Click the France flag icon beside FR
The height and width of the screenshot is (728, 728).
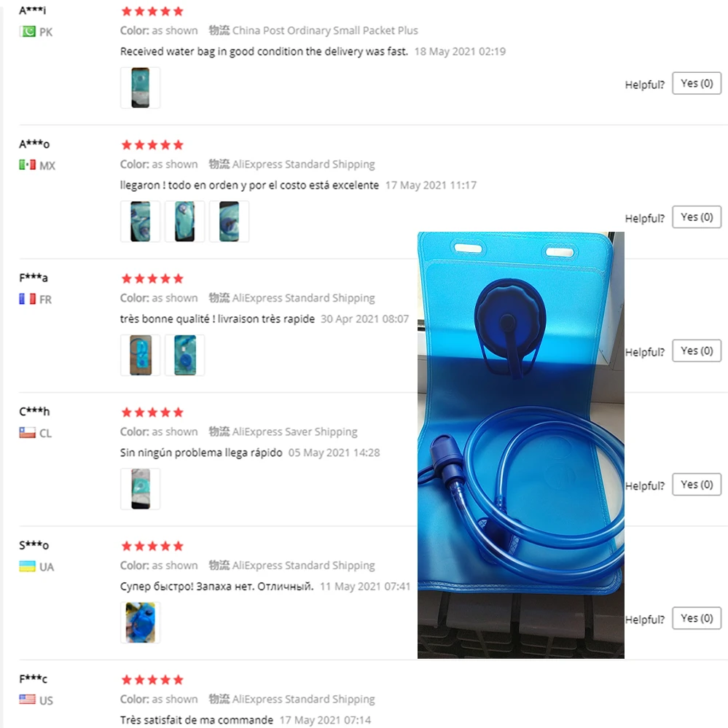tap(28, 299)
